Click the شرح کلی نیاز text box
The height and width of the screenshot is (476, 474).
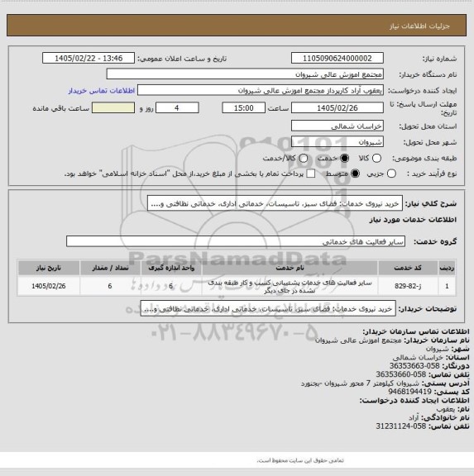pos(275,203)
